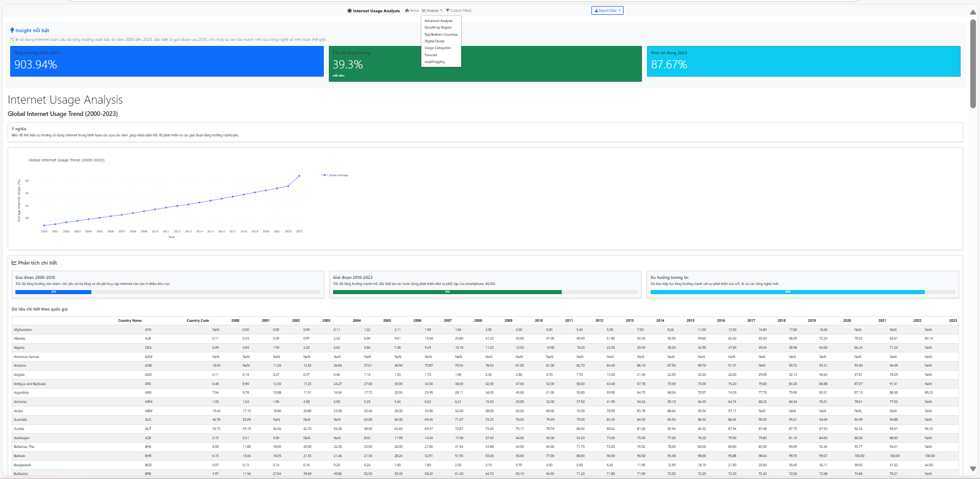Choose Forecast in the Analysis menu
Image resolution: width=980 pixels, height=479 pixels.
pyautogui.click(x=431, y=55)
